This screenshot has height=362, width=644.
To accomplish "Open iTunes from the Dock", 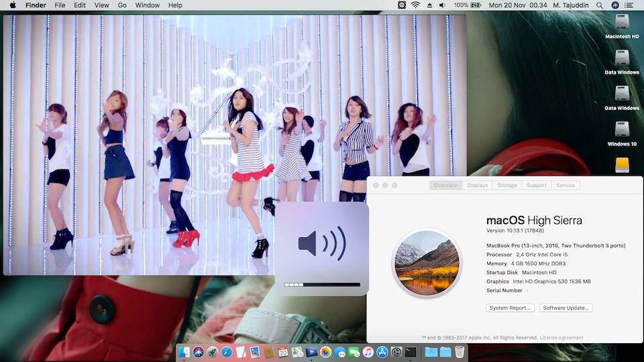I will [368, 352].
